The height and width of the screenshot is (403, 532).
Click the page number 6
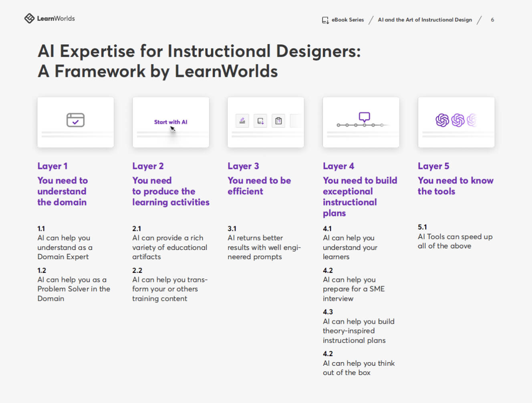492,20
